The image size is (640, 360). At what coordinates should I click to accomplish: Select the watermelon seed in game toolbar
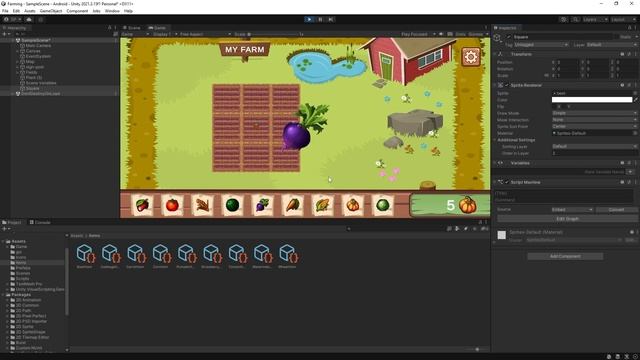click(x=232, y=205)
